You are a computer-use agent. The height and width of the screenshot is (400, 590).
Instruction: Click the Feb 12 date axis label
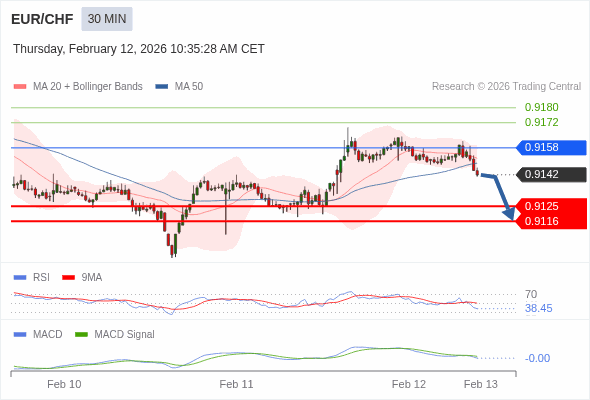tap(409, 384)
